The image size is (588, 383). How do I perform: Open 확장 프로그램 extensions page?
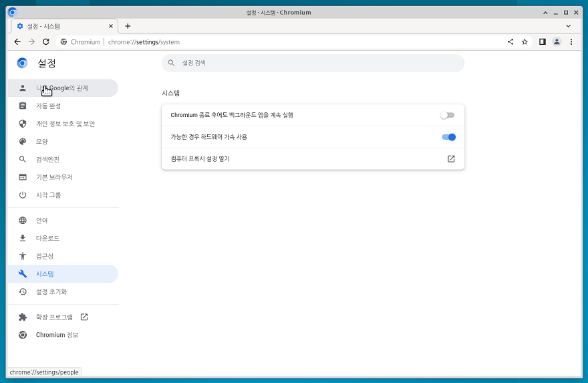pos(63,317)
